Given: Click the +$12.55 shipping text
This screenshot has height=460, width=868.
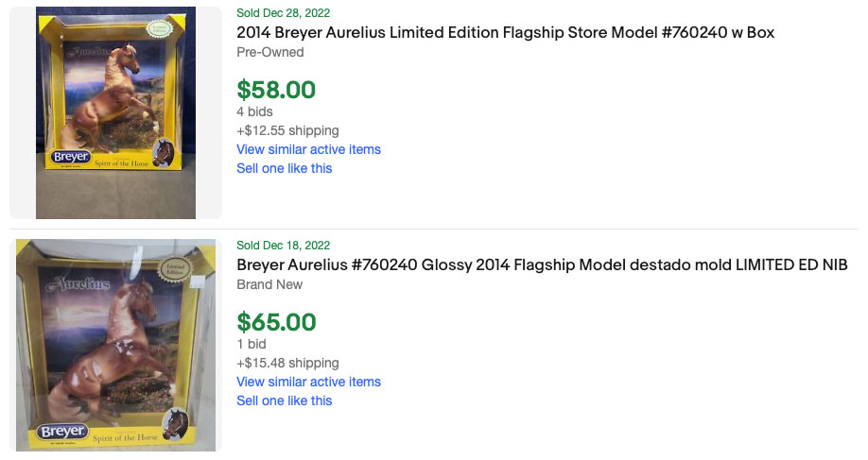Looking at the screenshot, I should (287, 130).
